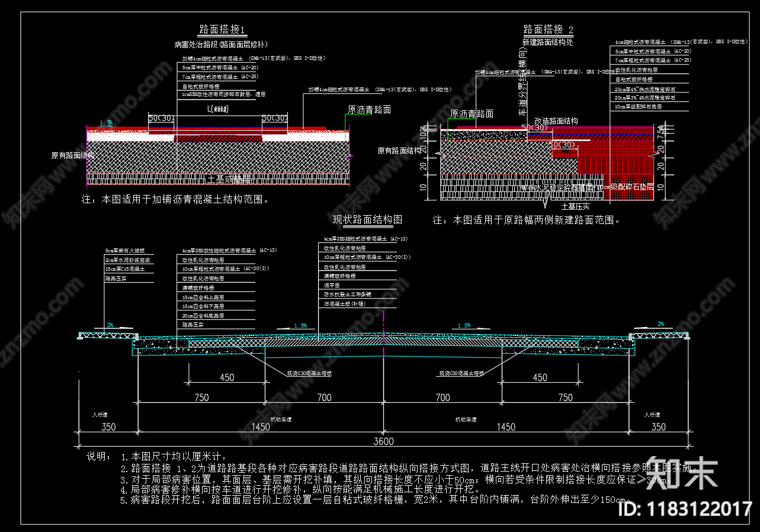Click note '注：本图适用于原路幅两侧新建路面范围。'
This screenshot has height=532, width=760.
527,220
